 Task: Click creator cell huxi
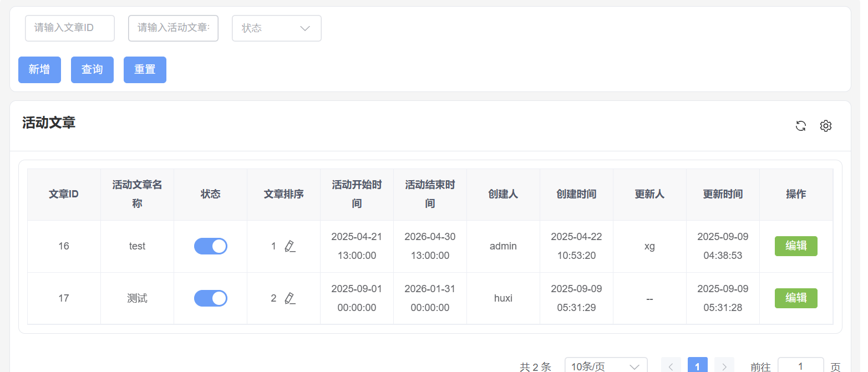tap(503, 298)
